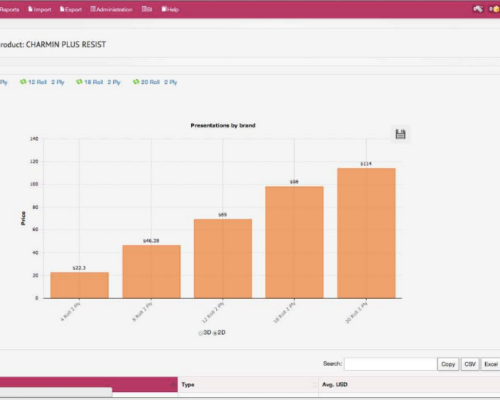The image size is (500, 400).
Task: Open the Help menu
Action: pyautogui.click(x=170, y=9)
